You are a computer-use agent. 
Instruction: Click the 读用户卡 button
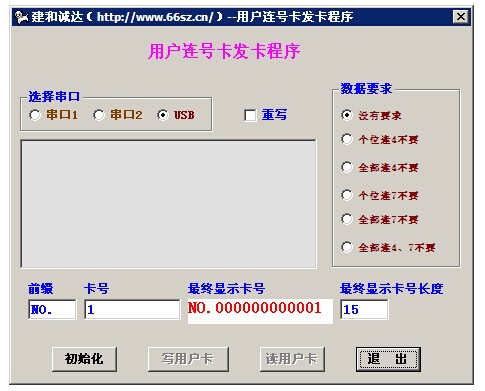[292, 359]
